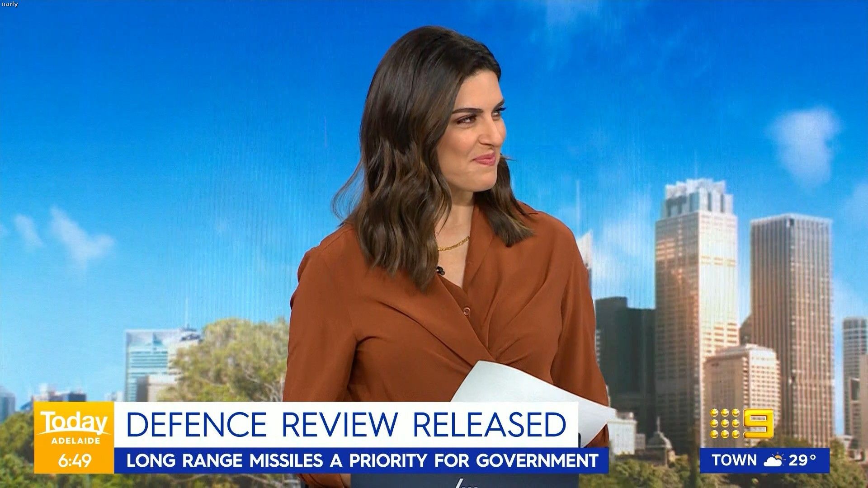Click the 'narly' text in top corner

pyautogui.click(x=9, y=4)
